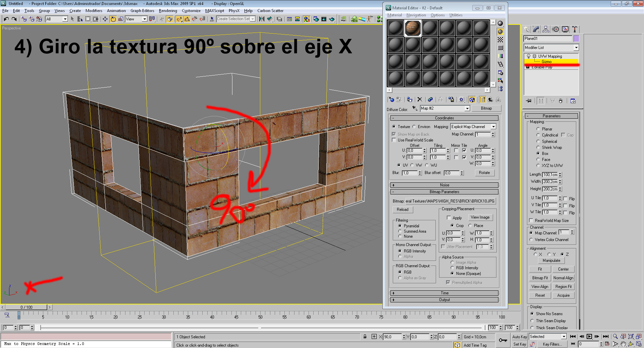Screen dimensions: 644x348
Task: Open the Hierarchy command panel tab
Action: 546,29
